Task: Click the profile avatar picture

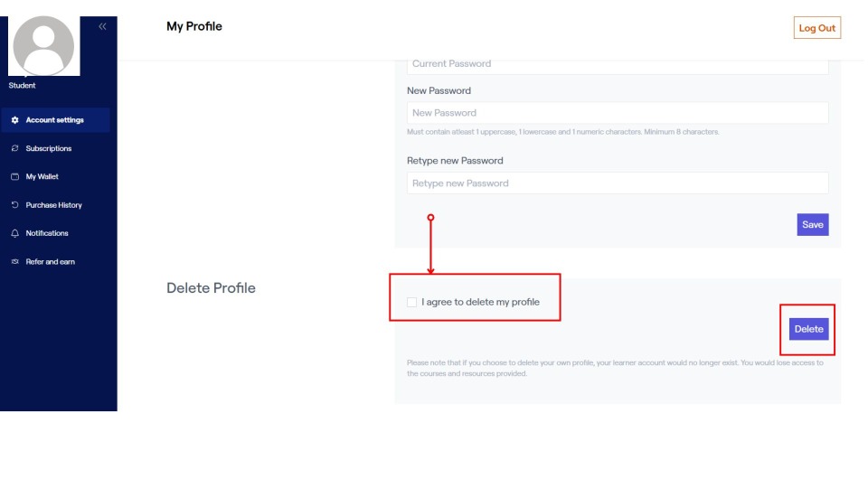Action: pyautogui.click(x=44, y=45)
